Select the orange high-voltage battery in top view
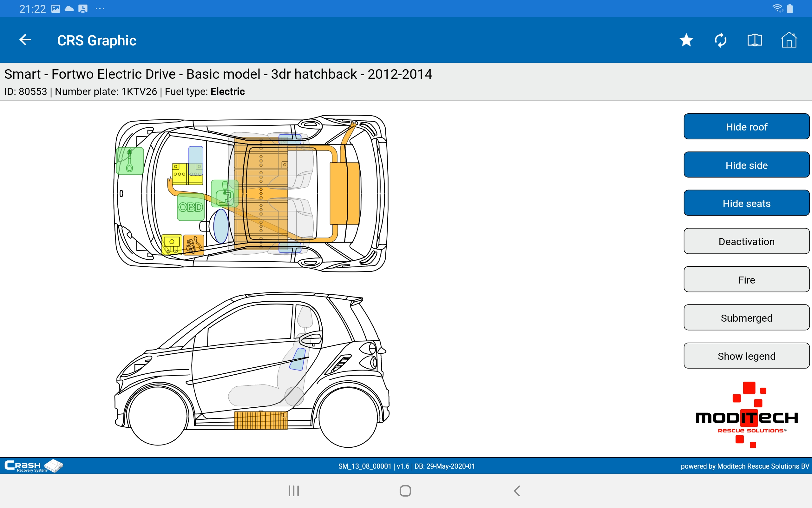This screenshot has height=508, width=812. pyautogui.click(x=261, y=193)
